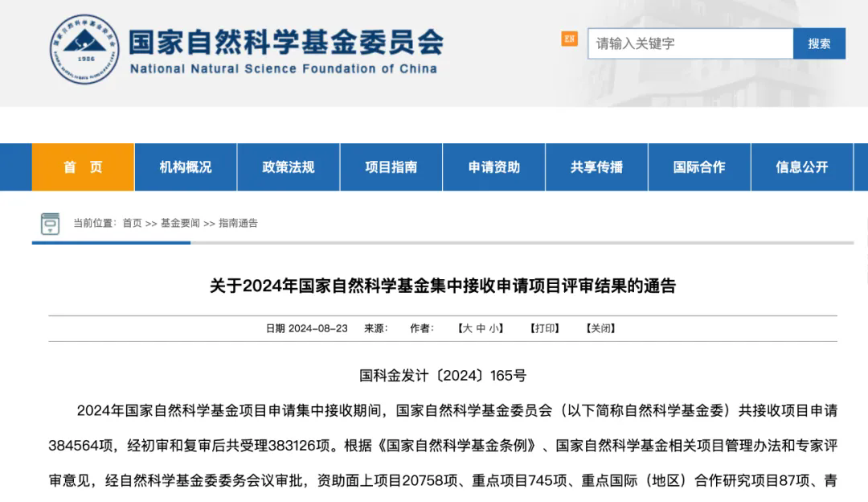
Task: Click 信息公开 in the navigation bar
Action: (x=802, y=167)
